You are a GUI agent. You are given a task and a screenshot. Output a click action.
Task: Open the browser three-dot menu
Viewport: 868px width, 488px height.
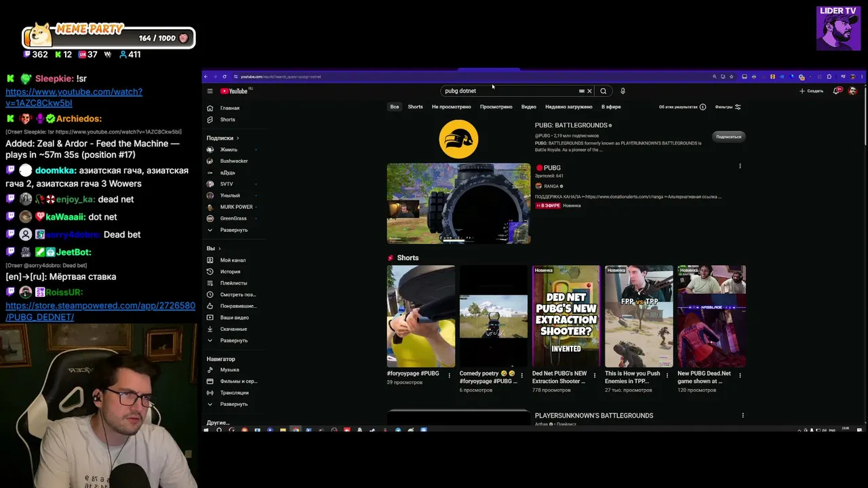(861, 77)
